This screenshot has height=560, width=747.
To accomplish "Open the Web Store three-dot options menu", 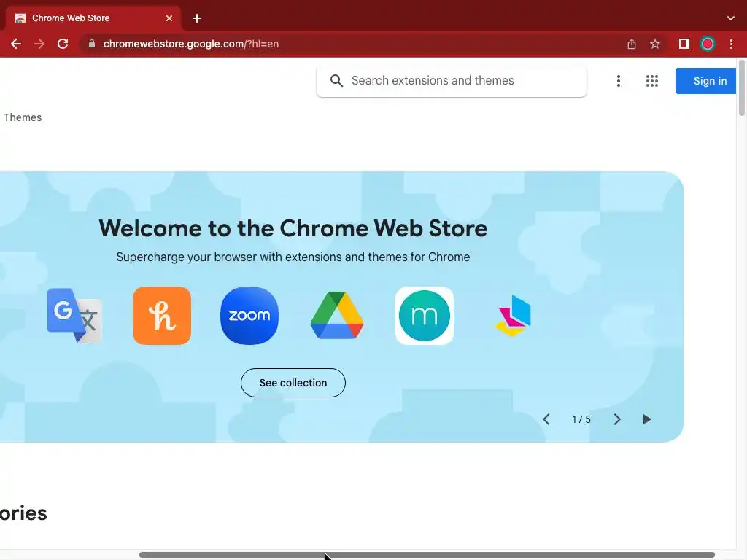I will [x=619, y=81].
